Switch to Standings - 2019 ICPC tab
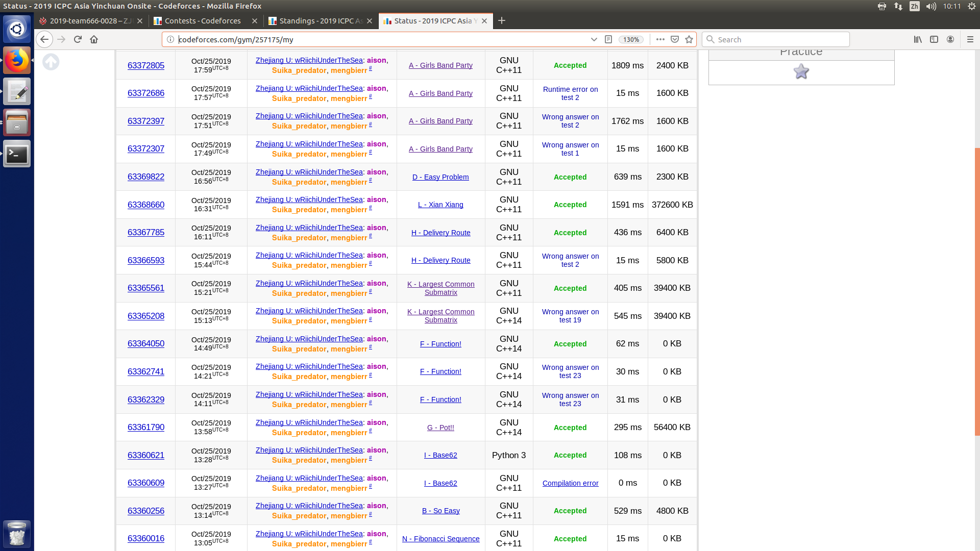Screen dimensions: 980x551 coord(321,21)
